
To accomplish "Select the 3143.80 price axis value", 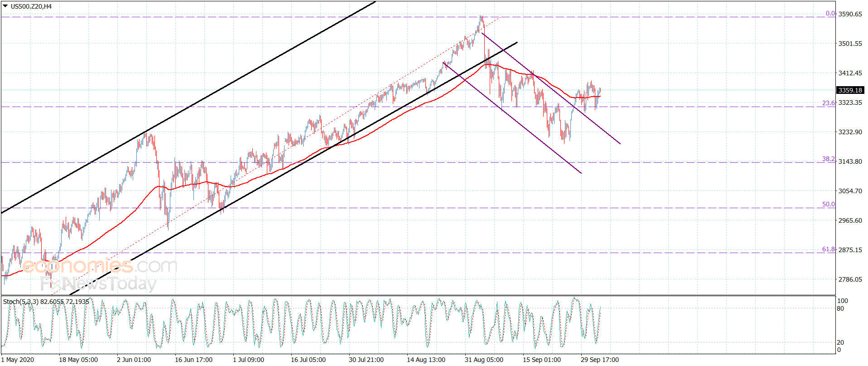I will (x=850, y=161).
